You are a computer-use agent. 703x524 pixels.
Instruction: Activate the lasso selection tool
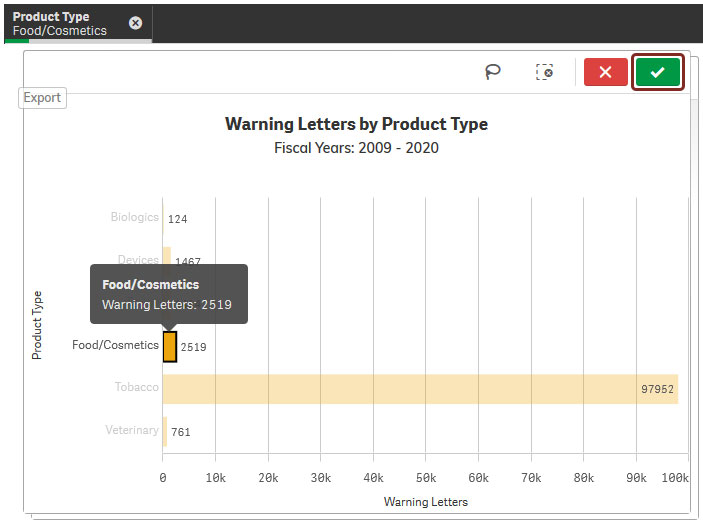coord(492,72)
